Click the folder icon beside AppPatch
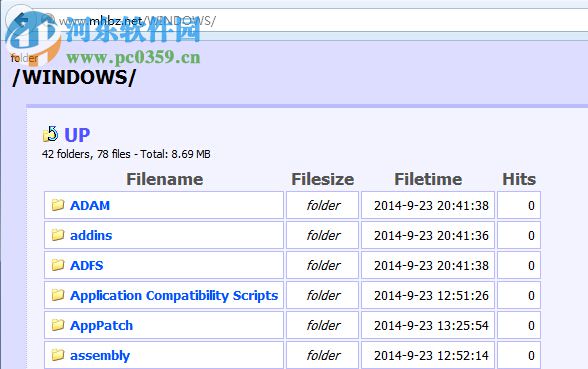The width and height of the screenshot is (588, 369). [58, 325]
